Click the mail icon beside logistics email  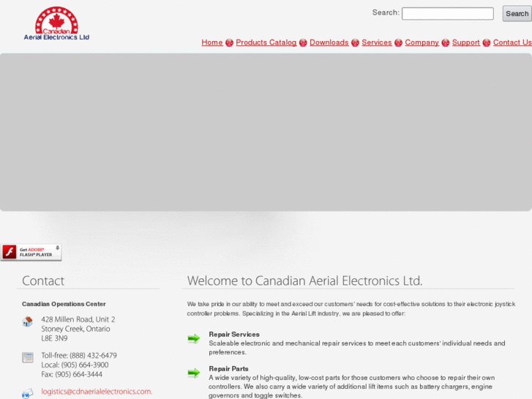coord(28,394)
